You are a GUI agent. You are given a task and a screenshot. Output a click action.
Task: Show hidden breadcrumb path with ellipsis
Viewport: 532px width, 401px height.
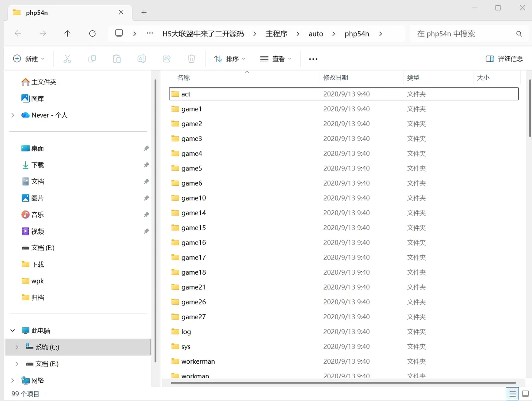pyautogui.click(x=150, y=33)
